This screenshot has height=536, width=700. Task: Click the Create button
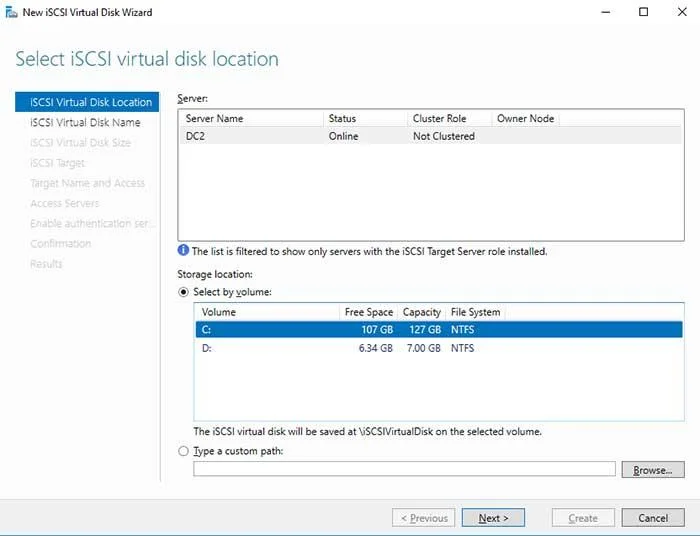coord(583,518)
